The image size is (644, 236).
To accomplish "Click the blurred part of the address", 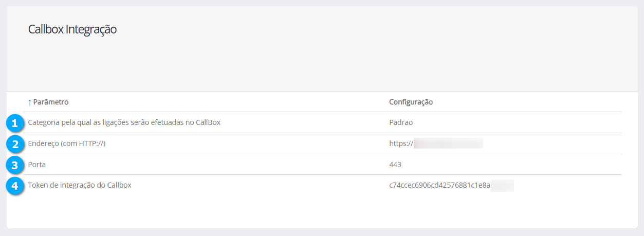I will click(x=448, y=143).
